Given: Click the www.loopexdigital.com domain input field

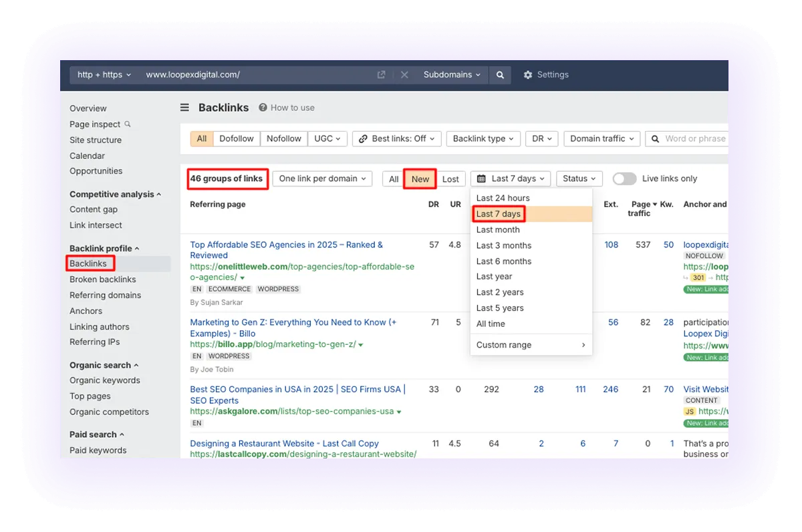Looking at the screenshot, I should coord(194,75).
